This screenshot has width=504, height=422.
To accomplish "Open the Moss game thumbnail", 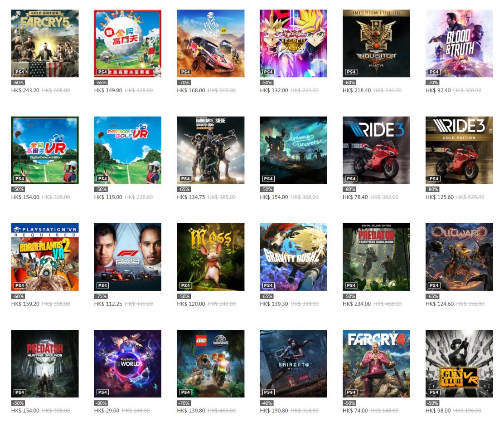I will 211,257.
